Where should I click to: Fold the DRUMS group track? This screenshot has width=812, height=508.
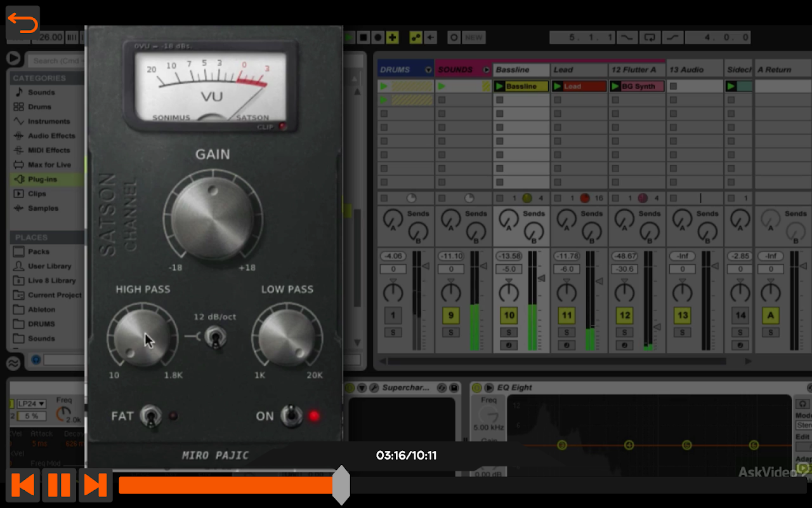coord(429,70)
